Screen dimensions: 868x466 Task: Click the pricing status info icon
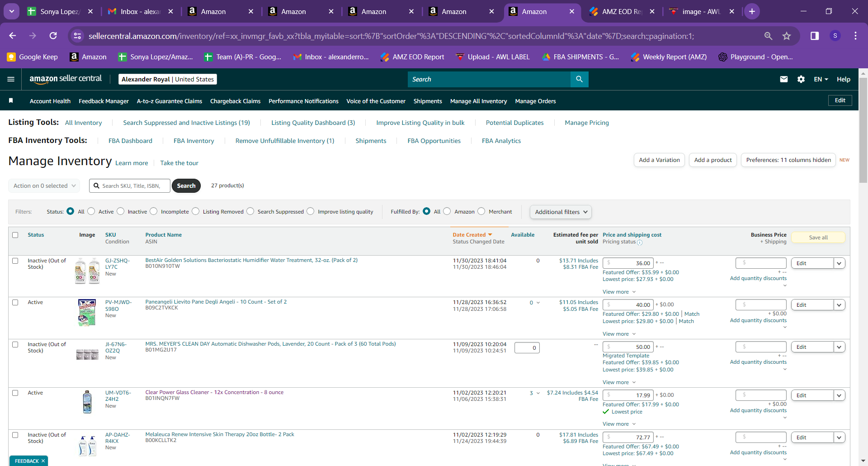click(640, 243)
